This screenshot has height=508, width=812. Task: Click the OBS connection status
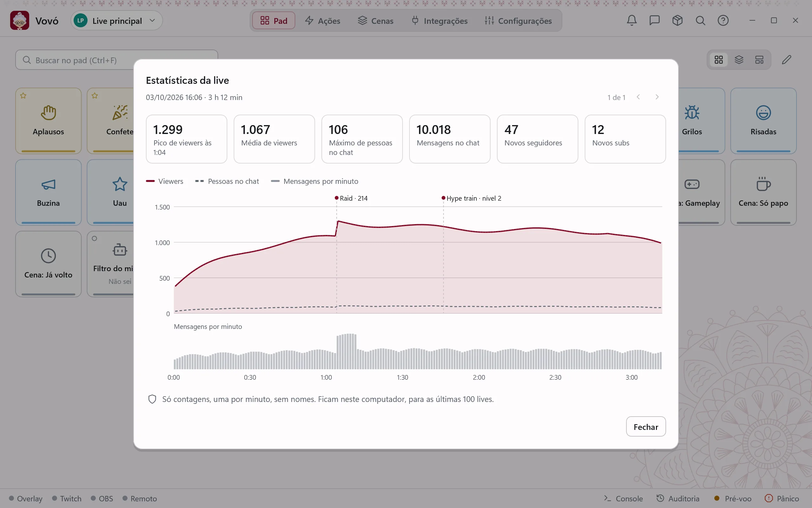pyautogui.click(x=102, y=498)
